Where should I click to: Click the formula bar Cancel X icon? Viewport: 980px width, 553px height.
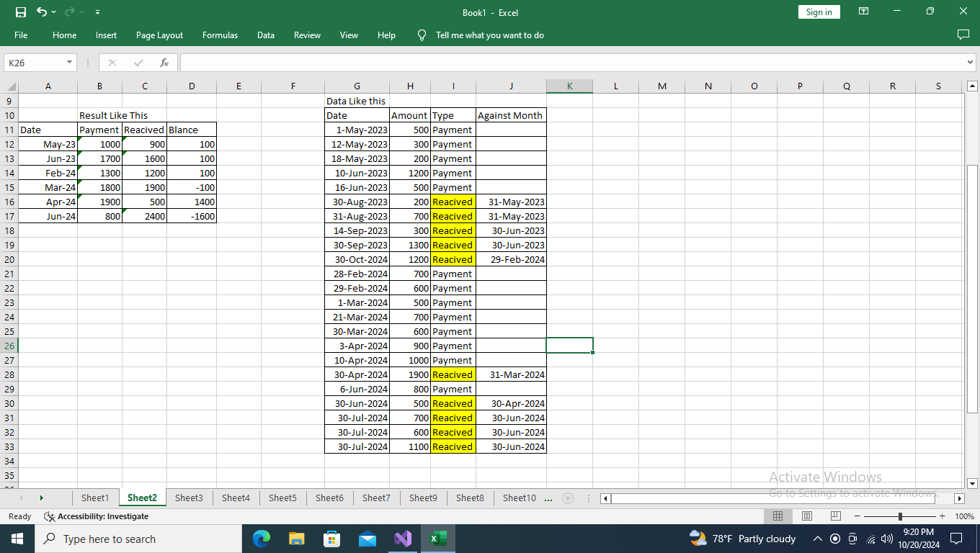click(112, 63)
